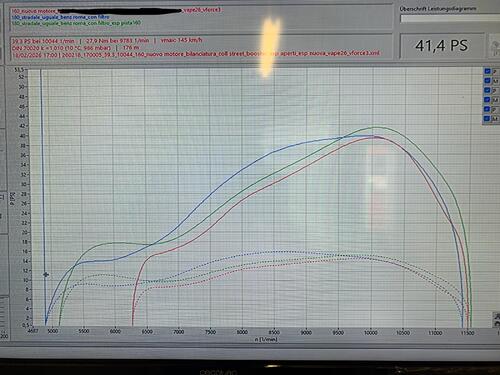The height and width of the screenshot is (375, 500).
Task: Click the 39.3 PS bei 10044 result line
Action: click(x=107, y=40)
